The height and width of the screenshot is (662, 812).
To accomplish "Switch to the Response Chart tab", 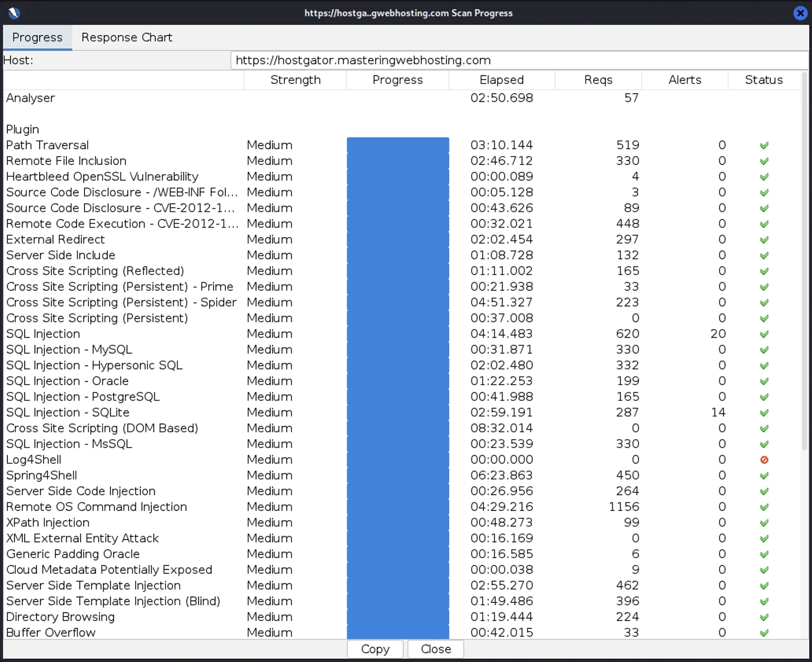I will tap(127, 38).
